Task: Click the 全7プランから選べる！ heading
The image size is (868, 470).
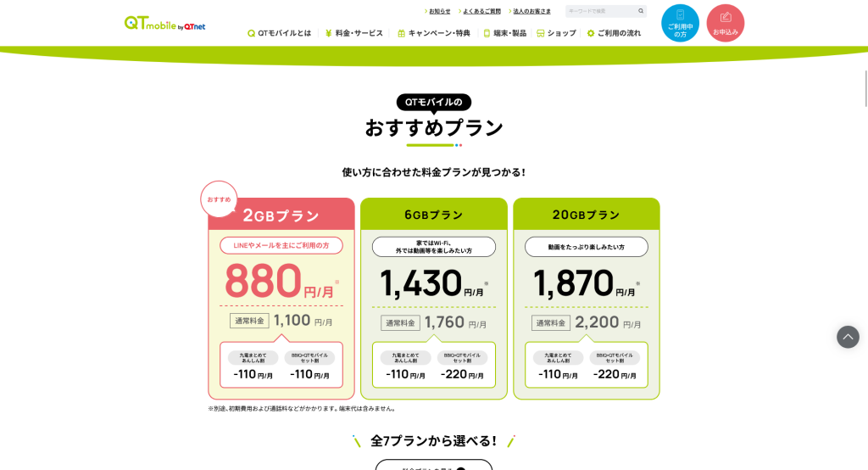Action: 434,441
